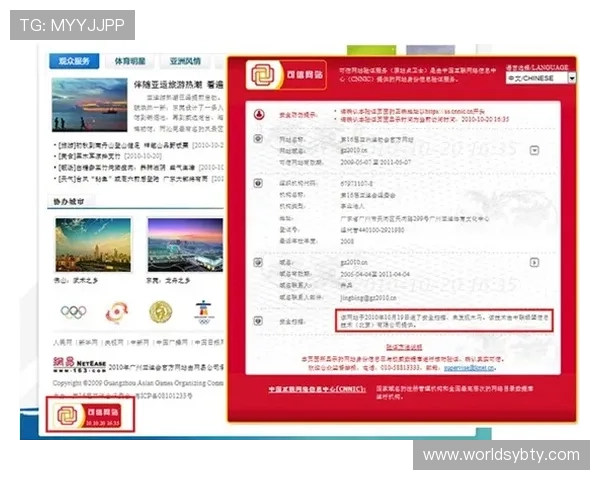Screen dimensions: 600x480
Task: Click the organization code 67971107-8
Action: tap(357, 184)
